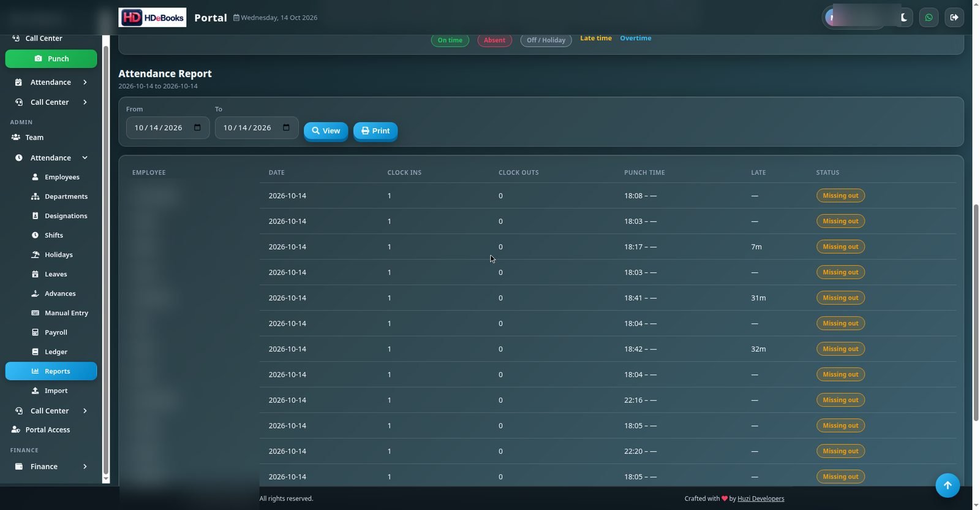Image resolution: width=980 pixels, height=510 pixels.
Task: Click the 32m late value
Action: click(x=758, y=349)
